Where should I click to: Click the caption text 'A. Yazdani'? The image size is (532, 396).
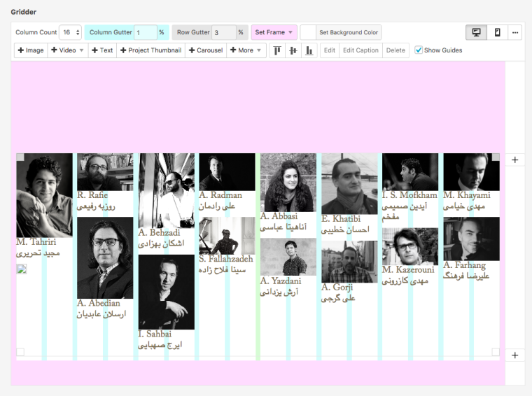point(281,281)
